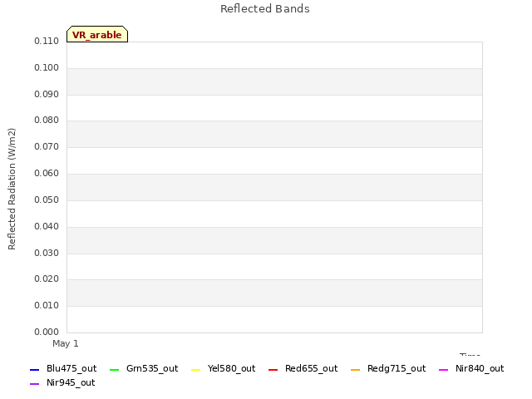Click the May 1 x-axis label
This screenshot has width=532, height=399.
(x=66, y=343)
